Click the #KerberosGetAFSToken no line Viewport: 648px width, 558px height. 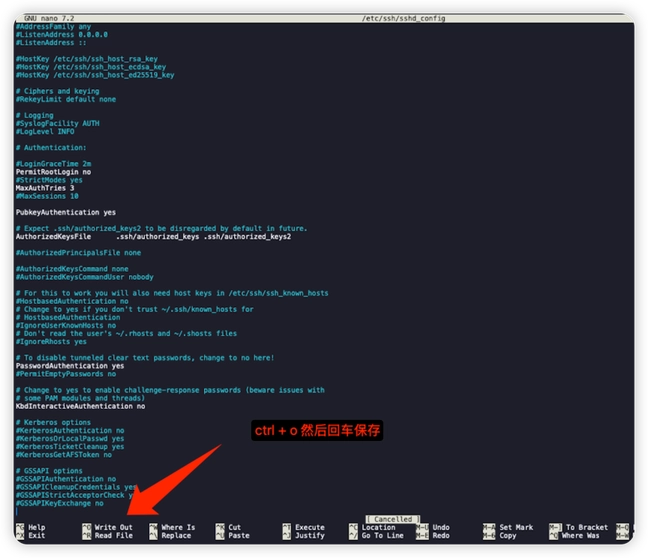click(x=64, y=455)
